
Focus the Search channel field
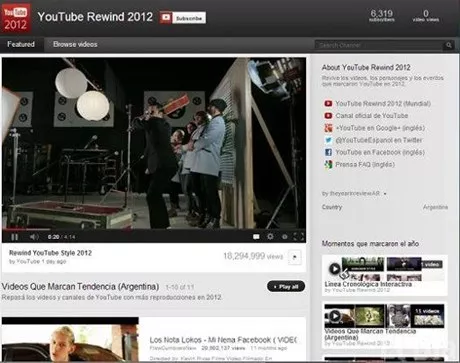(379, 45)
